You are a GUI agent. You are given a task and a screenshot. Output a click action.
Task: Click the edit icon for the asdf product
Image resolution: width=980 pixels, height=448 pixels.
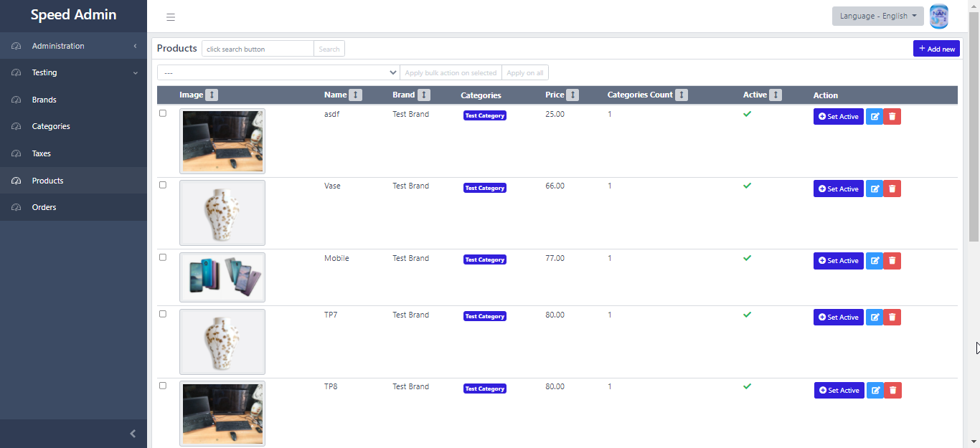pos(875,117)
